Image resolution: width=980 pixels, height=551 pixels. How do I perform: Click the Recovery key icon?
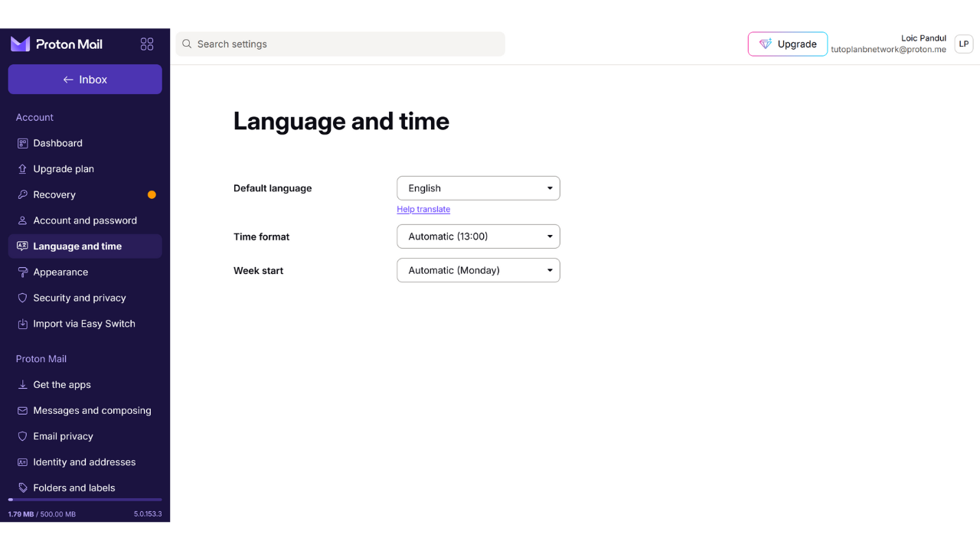tap(22, 194)
